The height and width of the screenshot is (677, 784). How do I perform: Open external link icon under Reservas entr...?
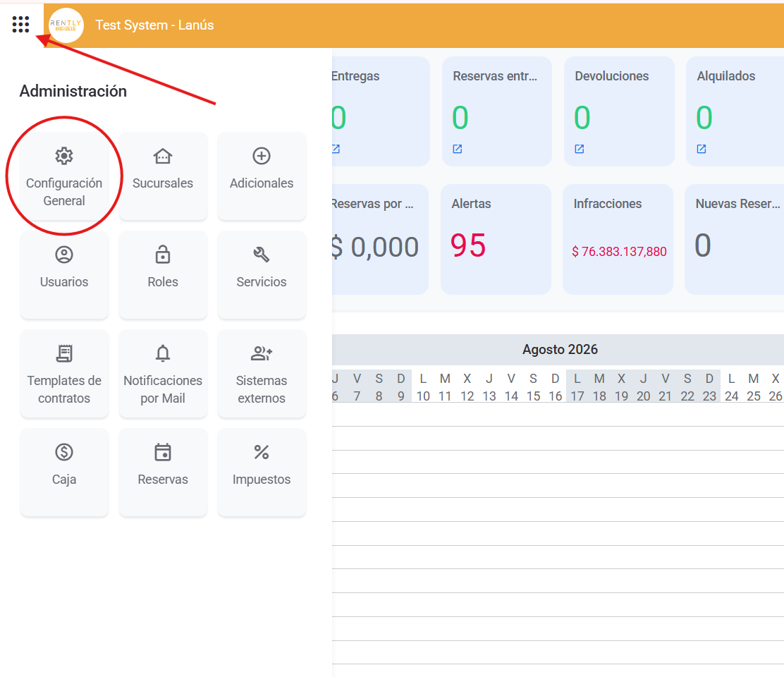pyautogui.click(x=458, y=149)
